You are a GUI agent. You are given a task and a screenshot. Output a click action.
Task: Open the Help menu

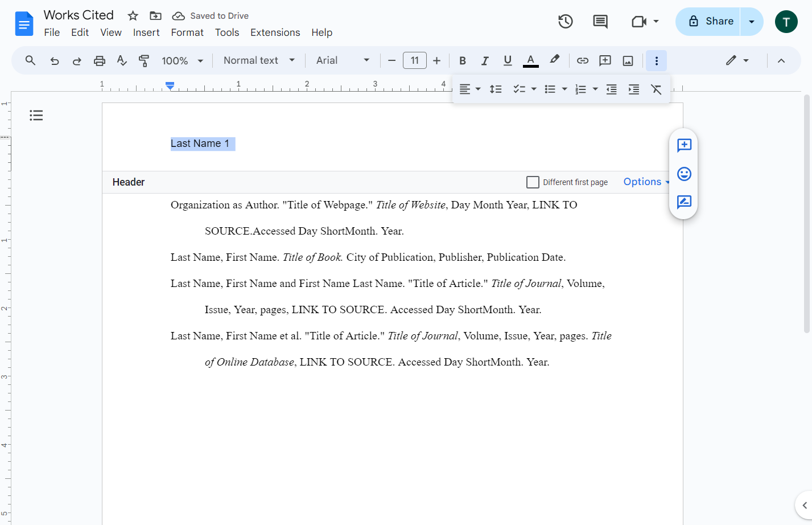322,32
